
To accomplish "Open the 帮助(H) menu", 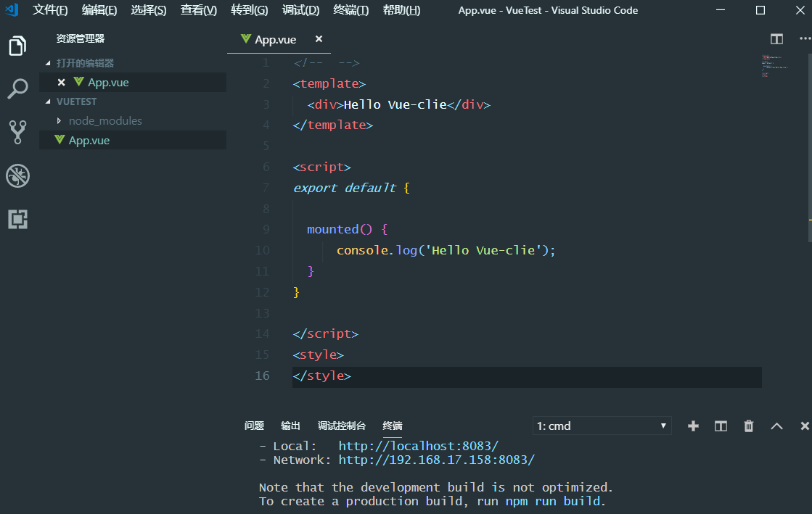I will [401, 10].
